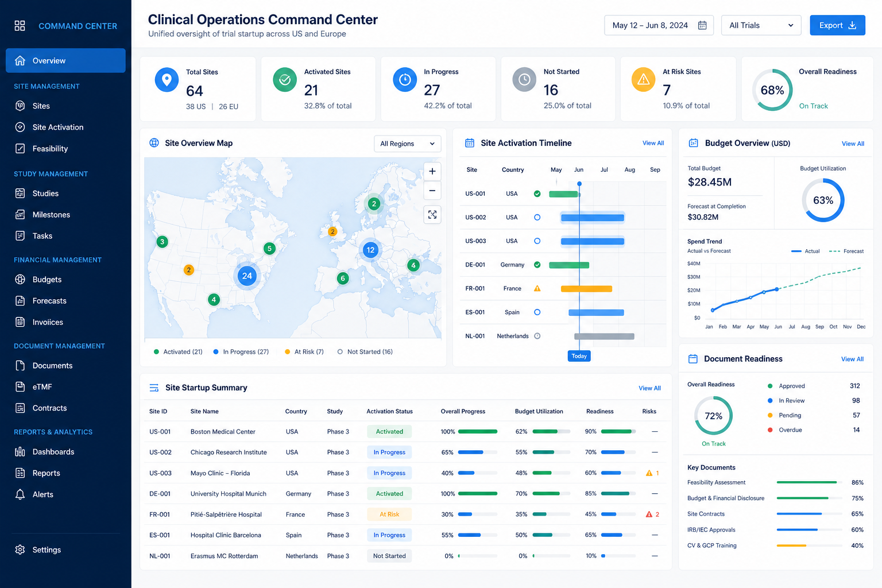Screen dimensions: 882x588
Task: Click the Settings gear icon
Action: pyautogui.click(x=20, y=550)
